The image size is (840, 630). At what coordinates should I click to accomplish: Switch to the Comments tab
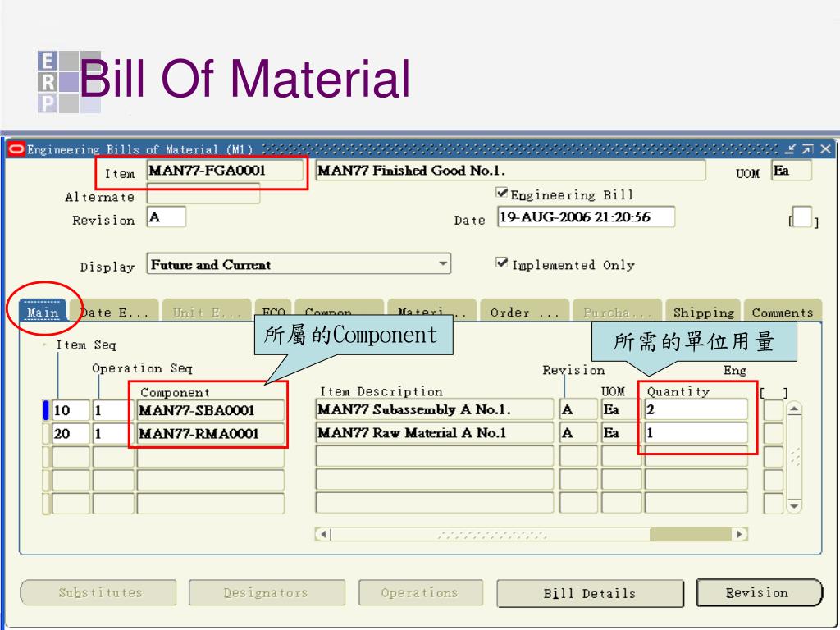[x=783, y=312]
